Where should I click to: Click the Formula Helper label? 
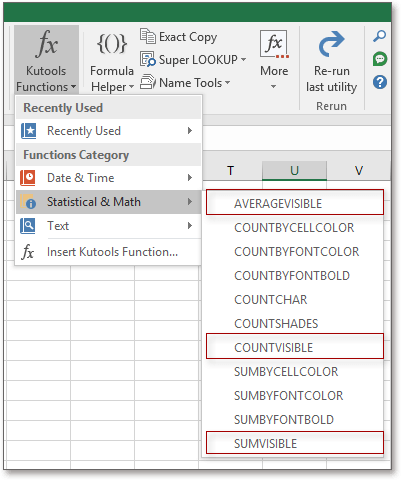[x=112, y=79]
